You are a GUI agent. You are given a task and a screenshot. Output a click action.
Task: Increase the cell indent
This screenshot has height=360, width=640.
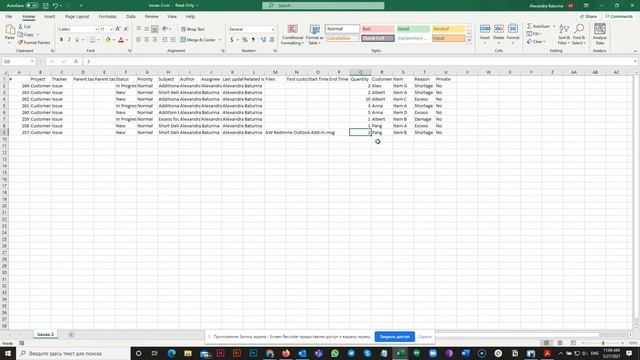pyautogui.click(x=173, y=40)
